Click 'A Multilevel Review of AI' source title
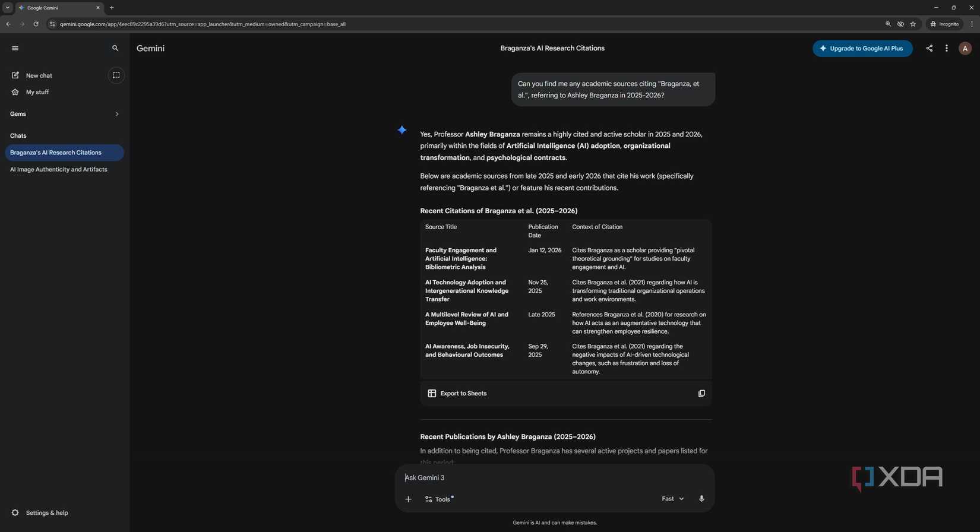 (x=466, y=318)
